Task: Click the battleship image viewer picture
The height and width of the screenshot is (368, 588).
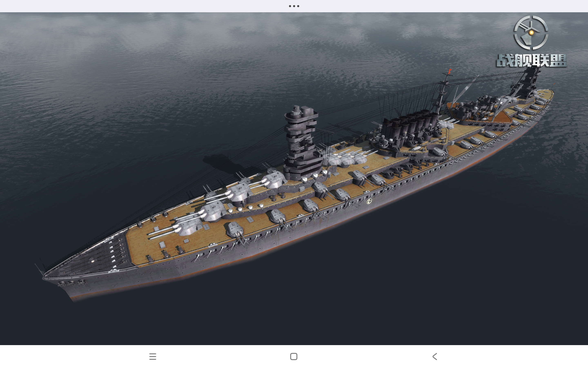Action: [x=294, y=179]
